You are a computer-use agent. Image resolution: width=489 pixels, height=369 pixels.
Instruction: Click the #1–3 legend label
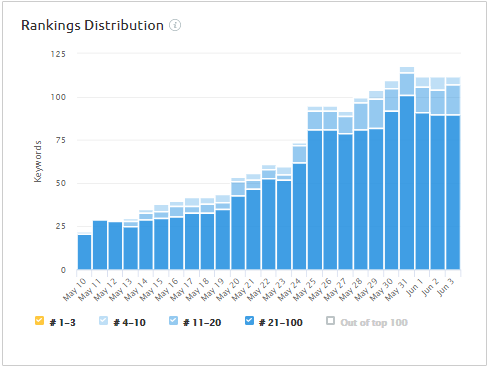click(62, 323)
